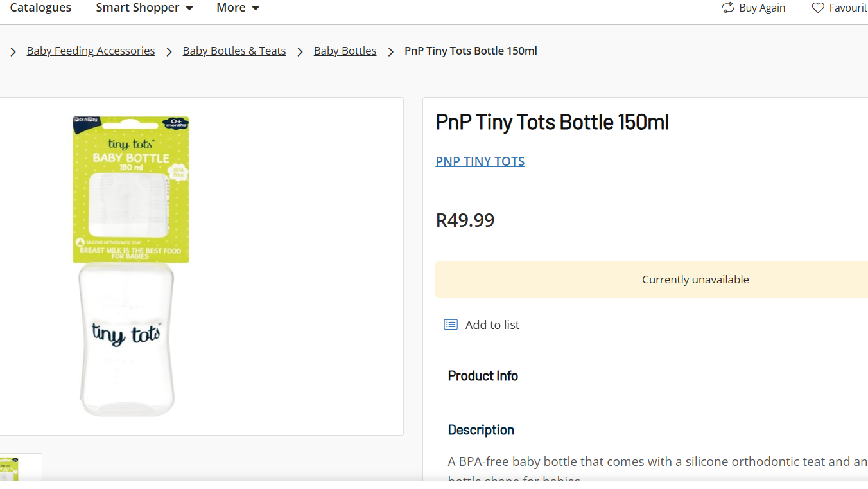Screen dimensions: 868x489
Task: Expand the Smart Shopper dropdown arrow
Action: (189, 8)
